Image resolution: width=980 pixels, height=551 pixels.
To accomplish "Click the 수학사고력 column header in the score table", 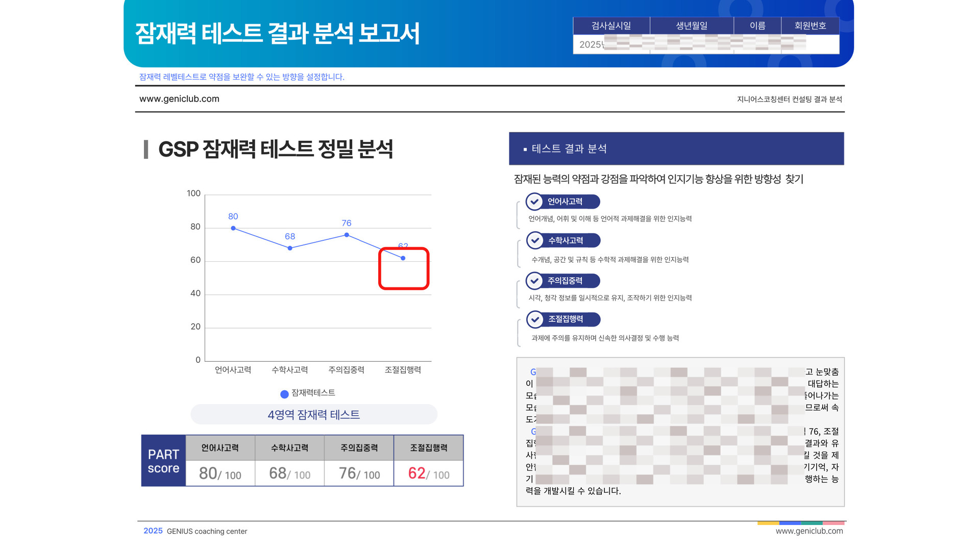I will (289, 448).
